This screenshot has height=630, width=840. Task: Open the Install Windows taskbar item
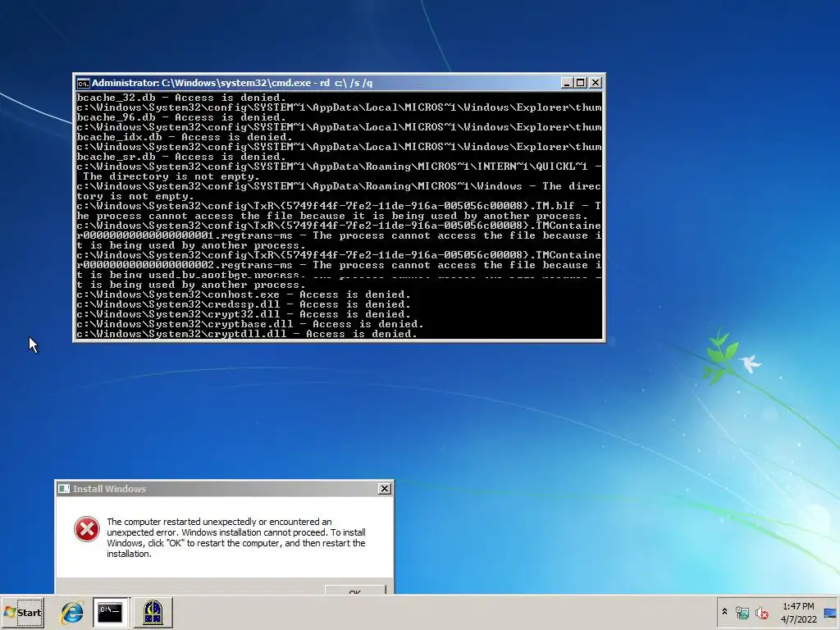point(153,612)
